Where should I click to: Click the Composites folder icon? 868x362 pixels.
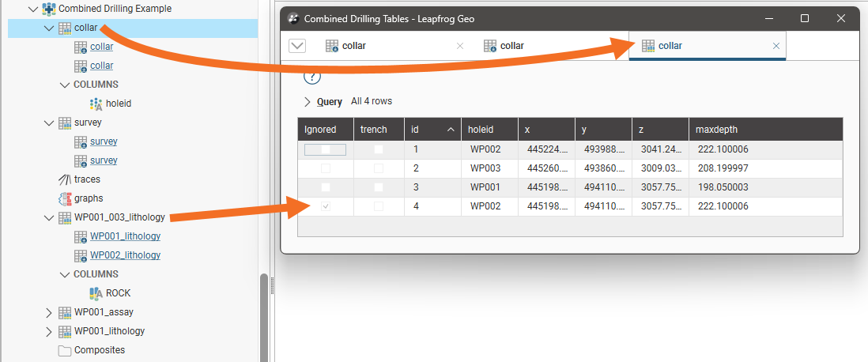click(66, 350)
